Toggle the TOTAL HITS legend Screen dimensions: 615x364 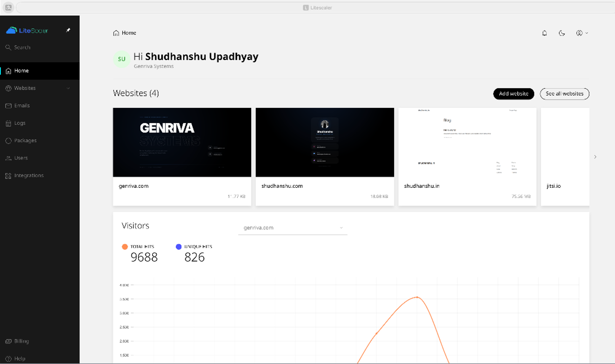[x=140, y=246]
